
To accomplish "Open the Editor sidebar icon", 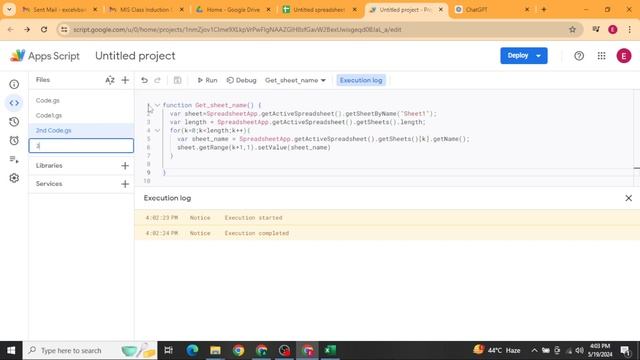I will tap(14, 103).
